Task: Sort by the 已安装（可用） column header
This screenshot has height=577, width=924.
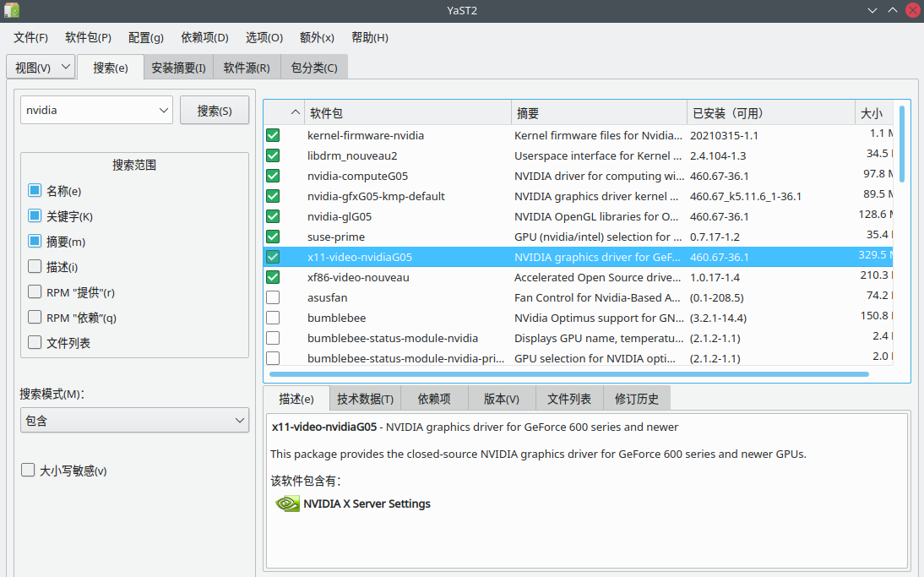Action: click(x=771, y=112)
